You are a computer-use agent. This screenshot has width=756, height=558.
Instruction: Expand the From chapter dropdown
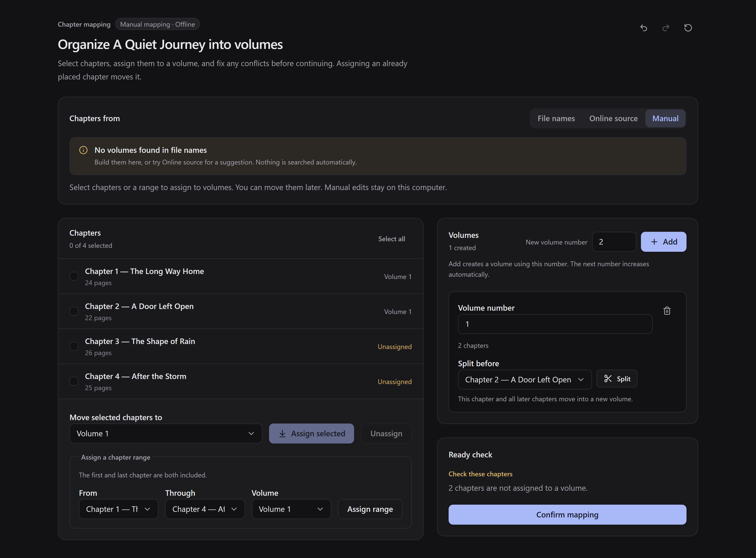118,509
